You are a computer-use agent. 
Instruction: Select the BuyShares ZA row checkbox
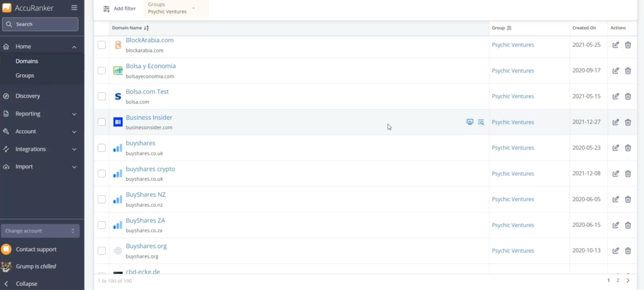(x=102, y=225)
